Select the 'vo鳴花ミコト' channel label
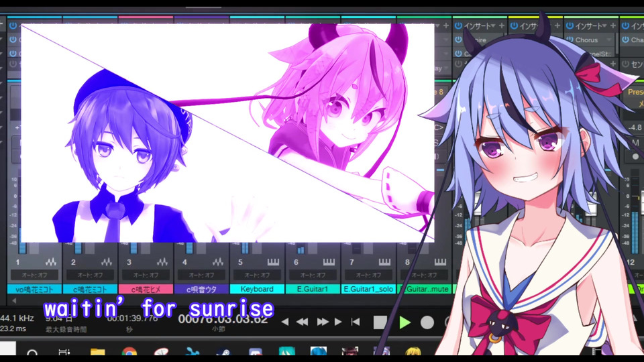644x362 pixels. [34, 290]
